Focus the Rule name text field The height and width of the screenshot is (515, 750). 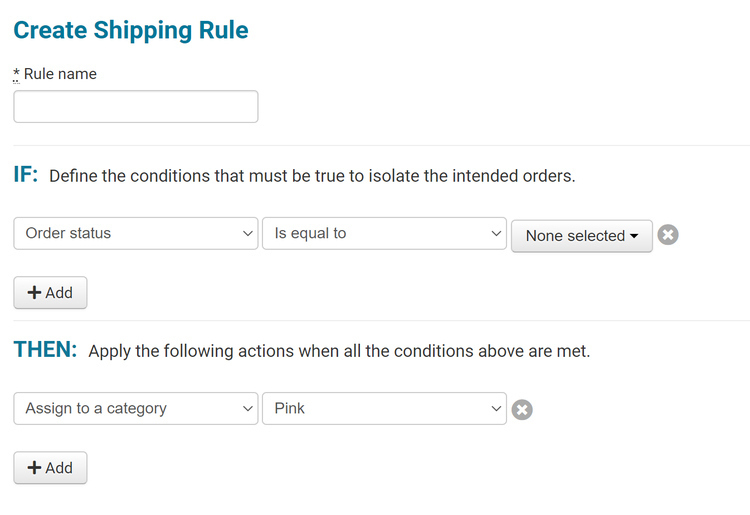tap(135, 107)
